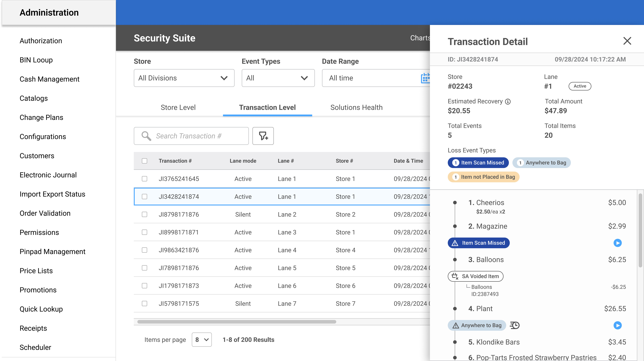Click the Anywhere to Bag event tag
Image resolution: width=644 pixels, height=361 pixels.
tap(477, 325)
